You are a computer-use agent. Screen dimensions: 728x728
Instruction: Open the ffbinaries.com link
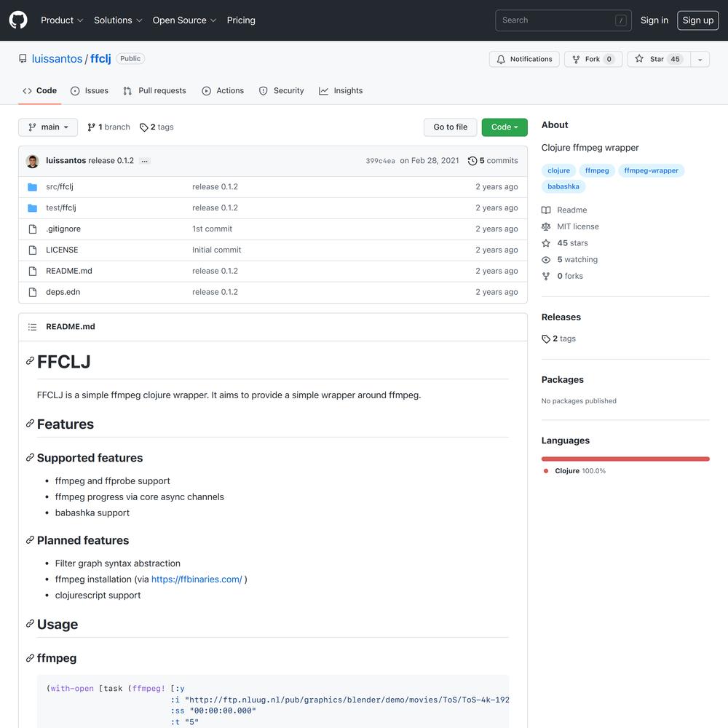[197, 579]
